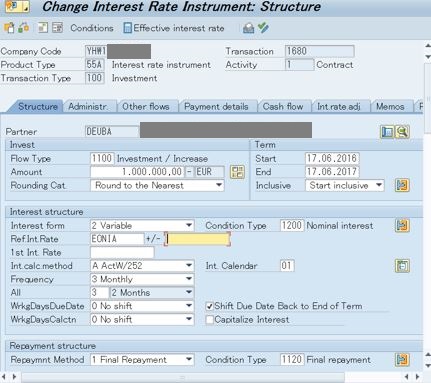Click the partner search magnifier icon
431x383 pixels.
402,132
